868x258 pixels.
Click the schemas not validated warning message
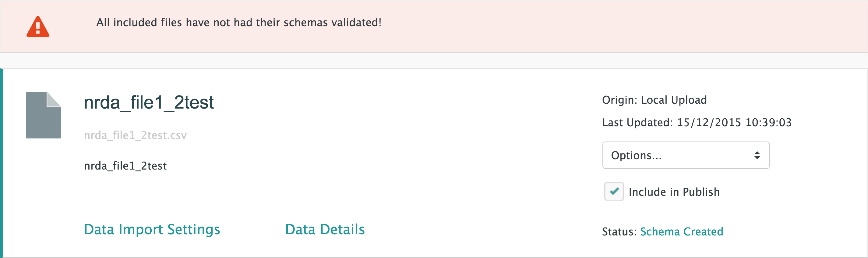coord(238,23)
